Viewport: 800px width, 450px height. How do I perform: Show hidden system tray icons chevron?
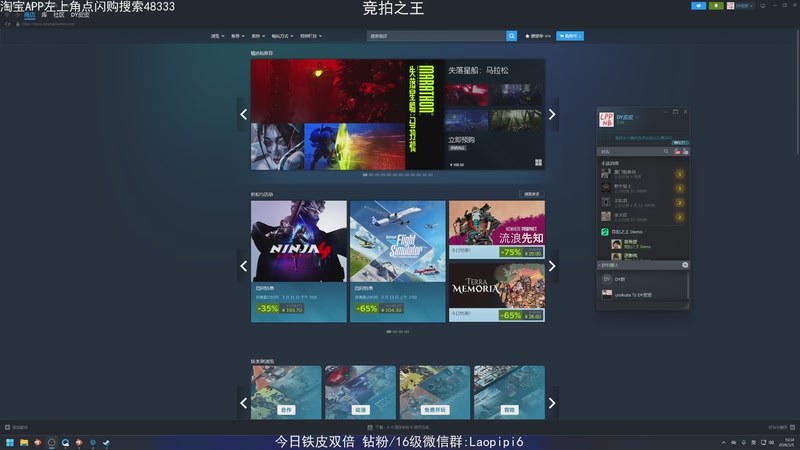coord(723,442)
